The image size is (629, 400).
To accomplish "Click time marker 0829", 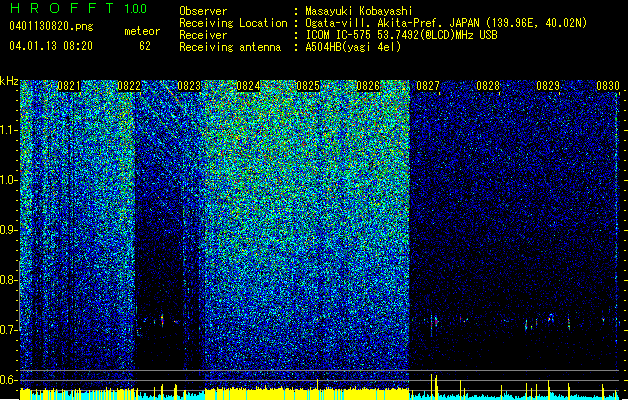I will pos(548,86).
